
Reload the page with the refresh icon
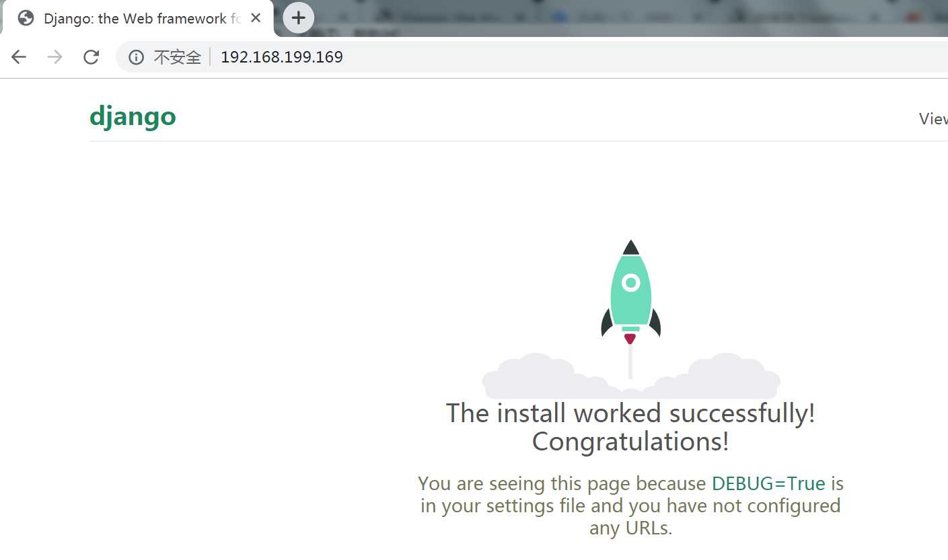point(92,57)
